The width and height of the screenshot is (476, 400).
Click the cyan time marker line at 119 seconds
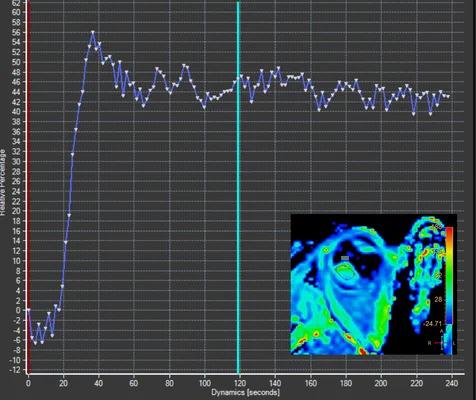(x=238, y=188)
